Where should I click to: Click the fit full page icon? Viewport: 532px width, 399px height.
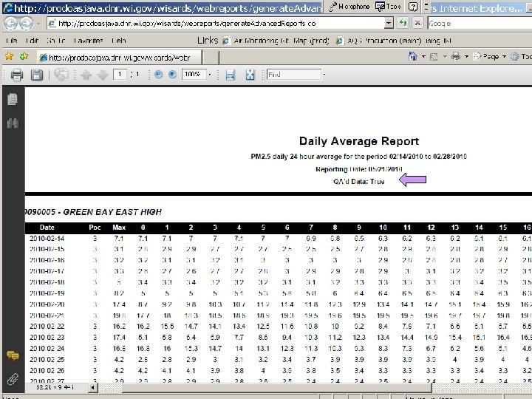(250, 75)
